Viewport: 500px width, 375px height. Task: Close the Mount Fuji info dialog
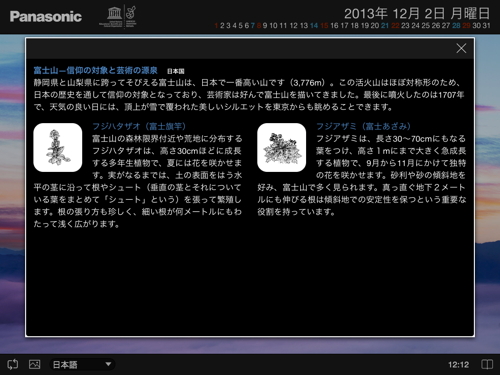(x=461, y=48)
